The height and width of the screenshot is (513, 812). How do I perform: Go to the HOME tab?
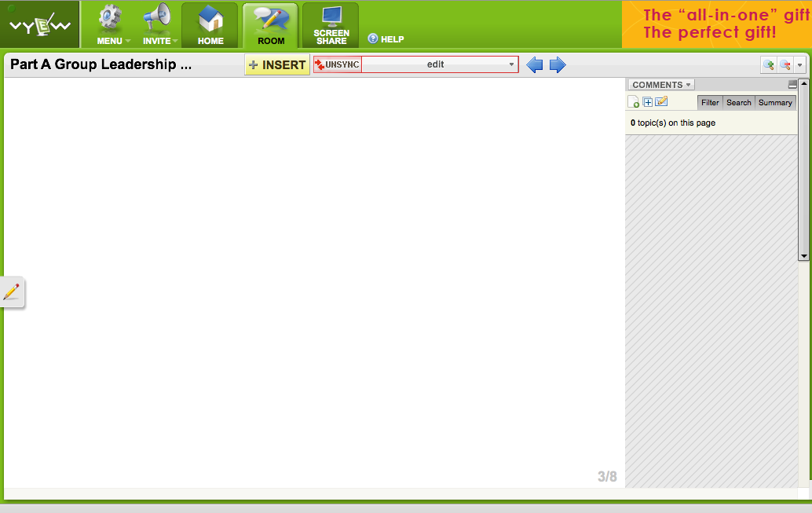click(210, 24)
